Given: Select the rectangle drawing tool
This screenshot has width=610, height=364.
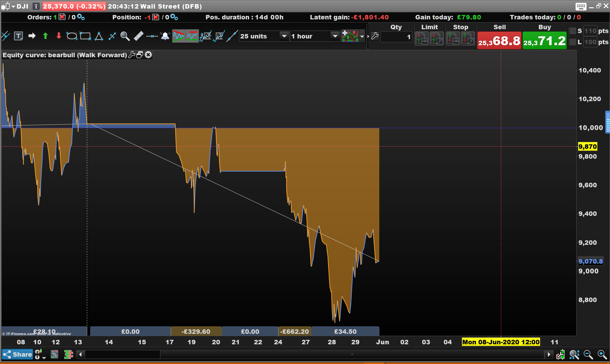Looking at the screenshot, I should (x=85, y=36).
